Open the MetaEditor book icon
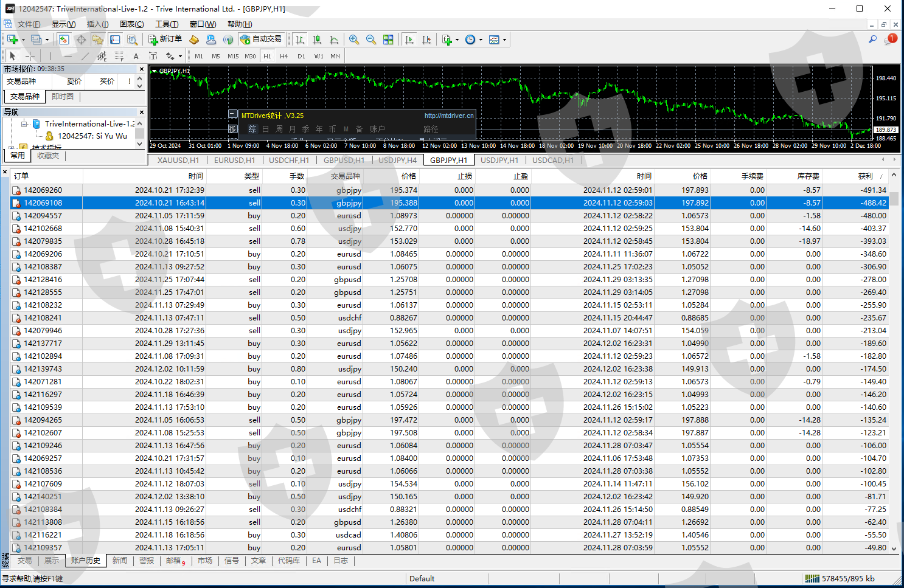The image size is (904, 588). point(194,40)
